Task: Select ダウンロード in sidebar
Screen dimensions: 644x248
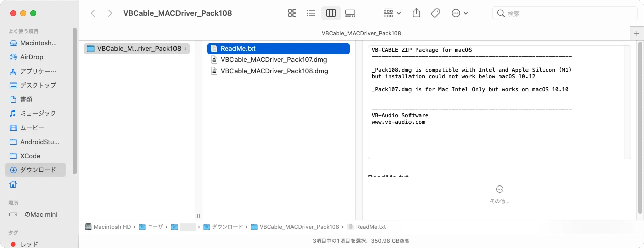Action: point(35,170)
